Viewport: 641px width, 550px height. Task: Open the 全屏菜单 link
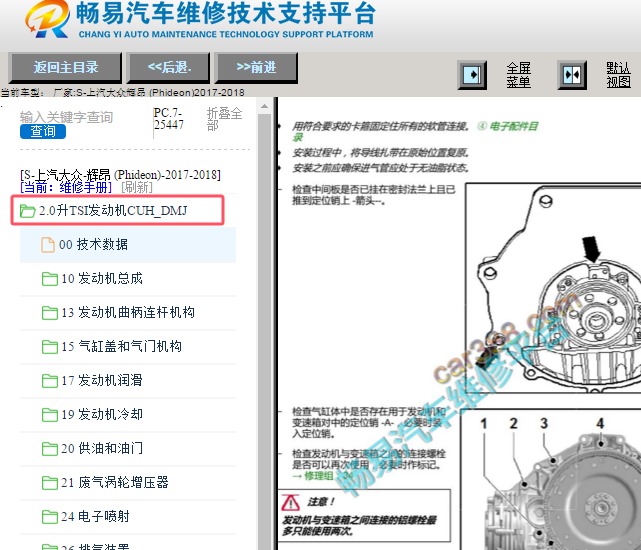[518, 75]
